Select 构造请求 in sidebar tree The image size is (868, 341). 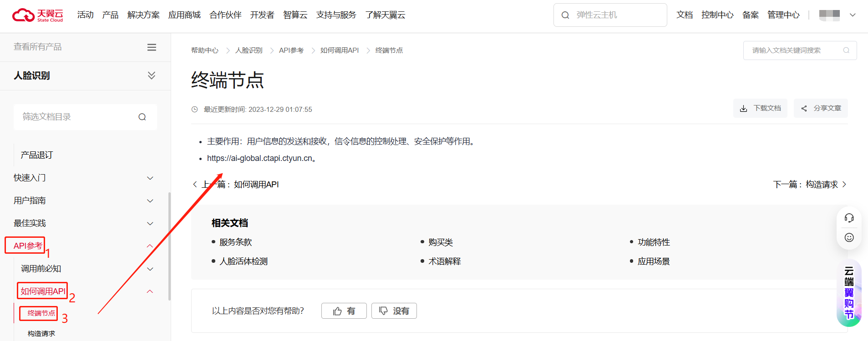41,334
